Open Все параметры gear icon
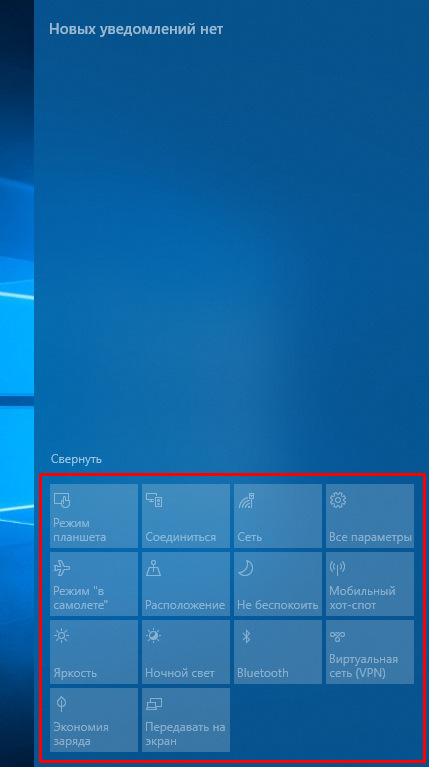This screenshot has width=429, height=767. click(x=338, y=499)
